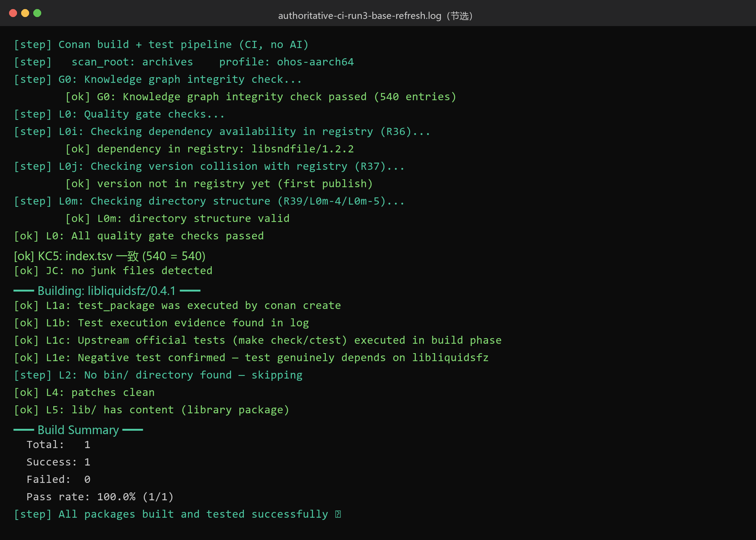The image size is (756, 540).
Task: Click the yellow minimize window button
Action: [x=25, y=13]
